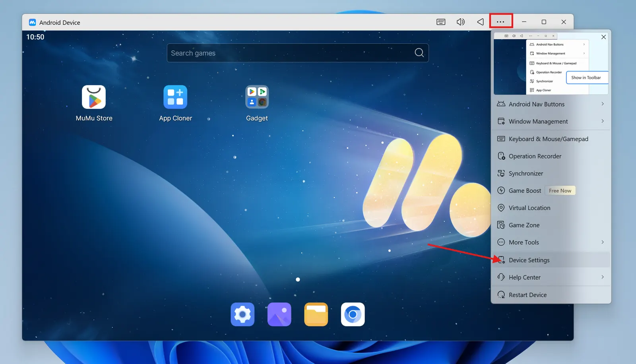The height and width of the screenshot is (364, 636).
Task: Open Device Settings from the menu
Action: click(x=551, y=260)
